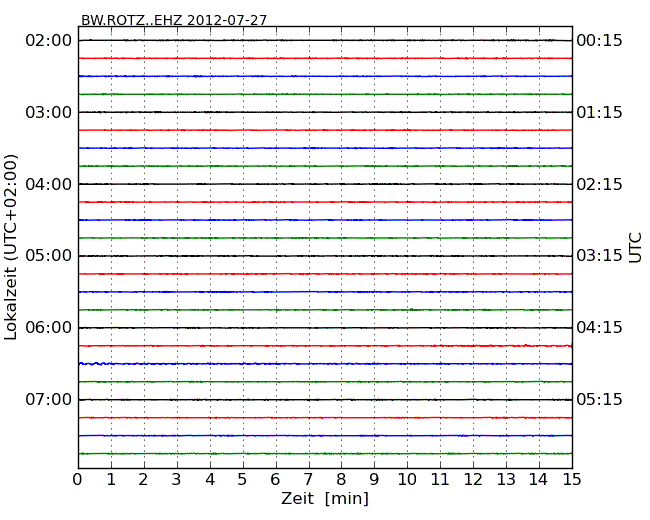Click the 12 minute x-axis tick label

click(x=473, y=479)
